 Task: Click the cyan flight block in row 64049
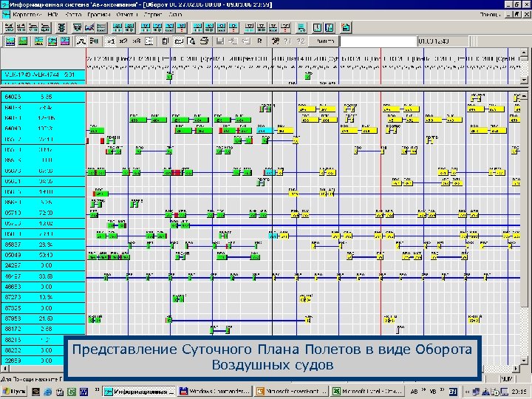coord(265,131)
